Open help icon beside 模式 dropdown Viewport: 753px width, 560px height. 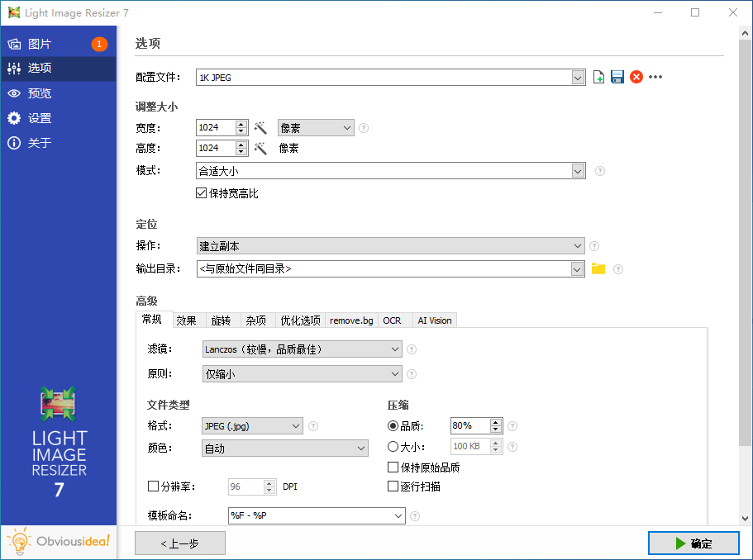(600, 171)
